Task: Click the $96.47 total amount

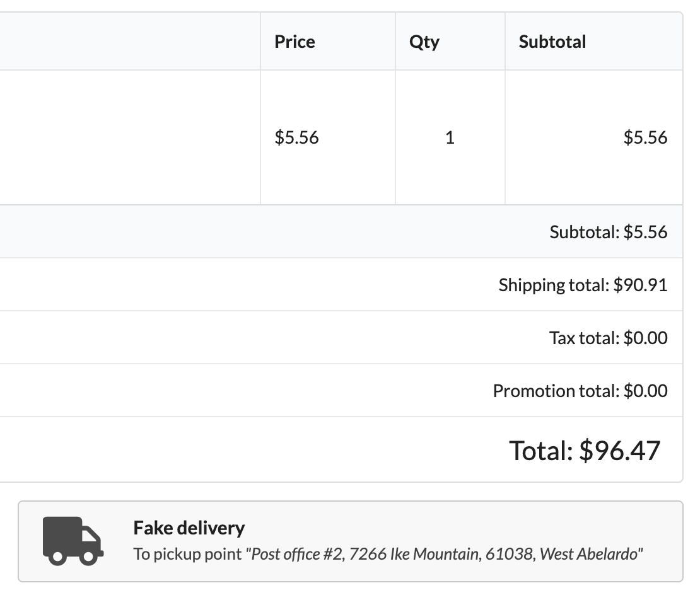Action: tap(619, 450)
